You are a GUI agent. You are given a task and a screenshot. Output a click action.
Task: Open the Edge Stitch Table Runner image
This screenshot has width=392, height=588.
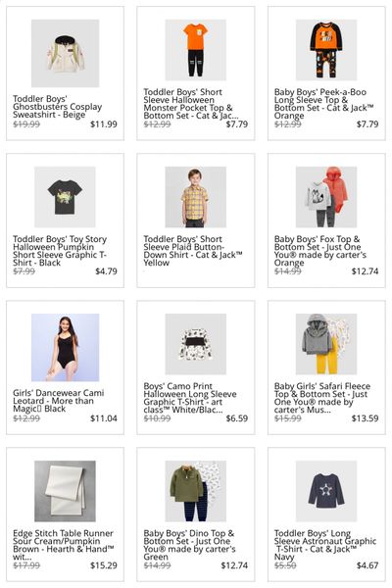pyautogui.click(x=65, y=491)
